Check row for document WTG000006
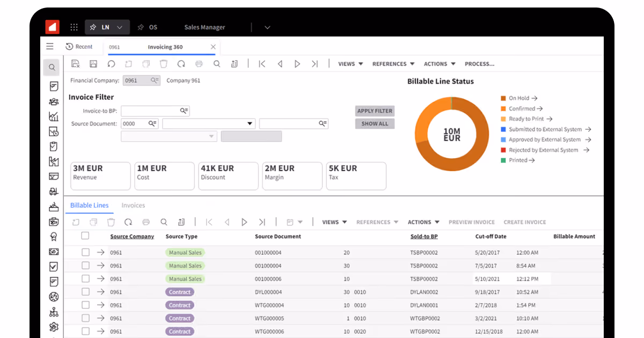Viewport: 644px width, 338px height. point(85,331)
